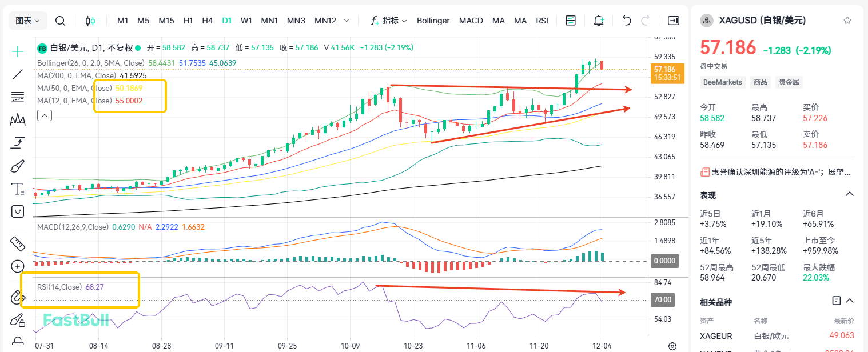
Task: Open the 指标 indicators dropdown
Action: (x=391, y=20)
